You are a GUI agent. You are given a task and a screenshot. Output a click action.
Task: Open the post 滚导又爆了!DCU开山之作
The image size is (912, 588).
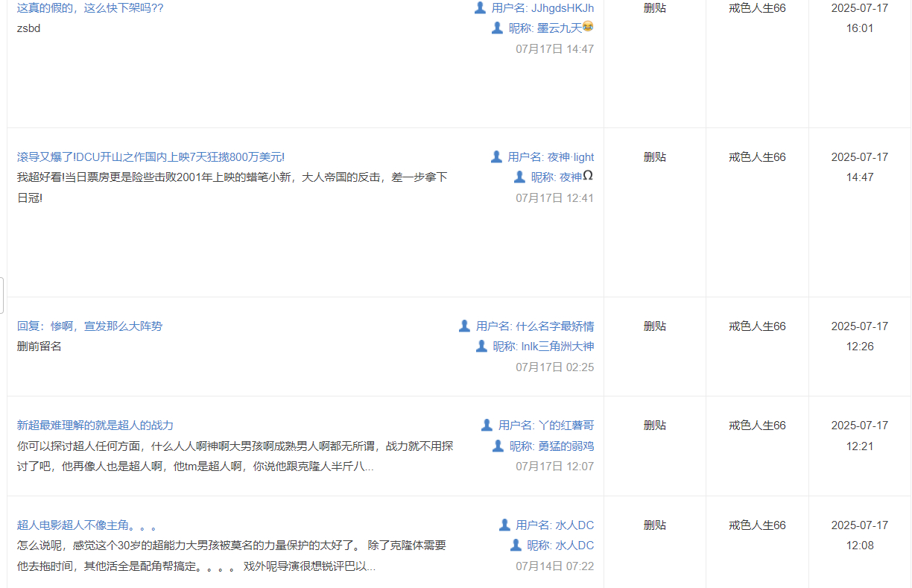[x=151, y=157]
